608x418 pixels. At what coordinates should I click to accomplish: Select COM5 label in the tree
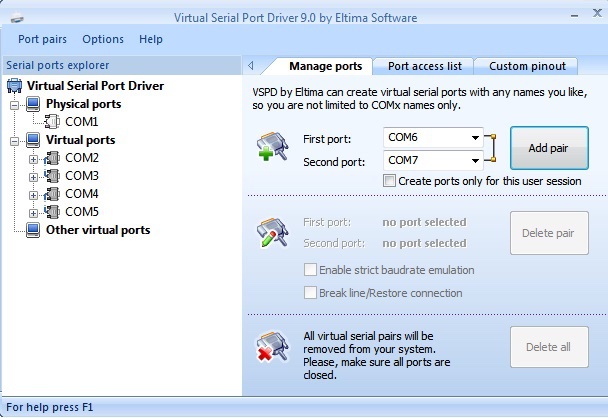82,212
